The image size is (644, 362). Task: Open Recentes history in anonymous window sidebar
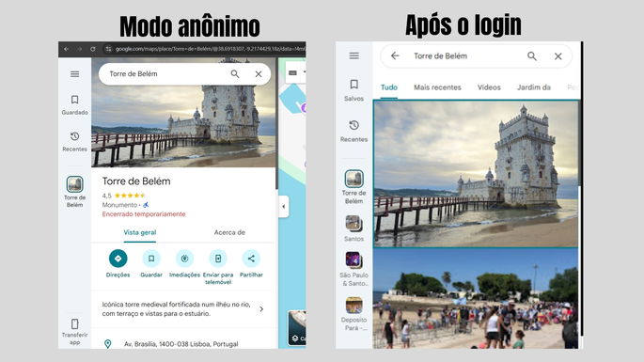point(75,141)
